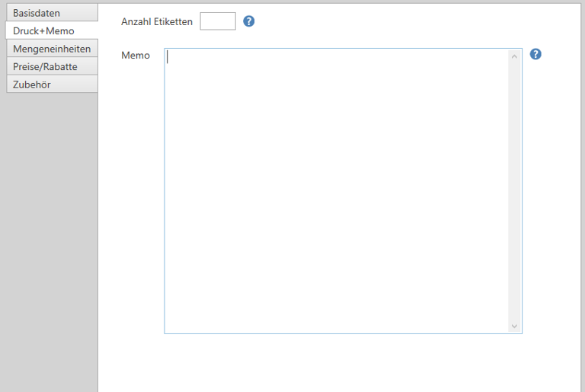Image resolution: width=585 pixels, height=392 pixels.
Task: Open help icon next to Memo box
Action: pos(535,55)
